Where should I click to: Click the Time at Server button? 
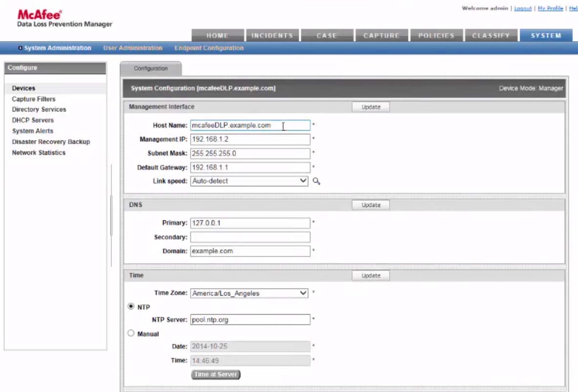pyautogui.click(x=216, y=374)
